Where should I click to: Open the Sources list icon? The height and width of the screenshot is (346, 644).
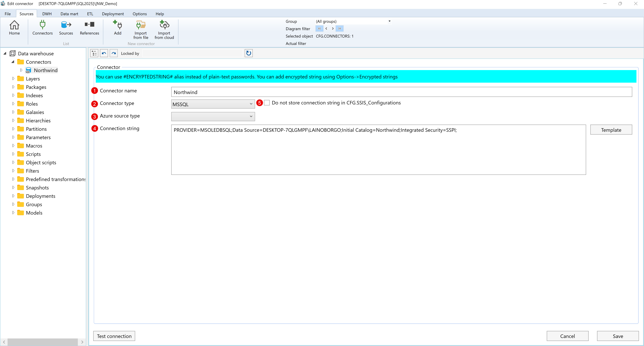coord(66,27)
